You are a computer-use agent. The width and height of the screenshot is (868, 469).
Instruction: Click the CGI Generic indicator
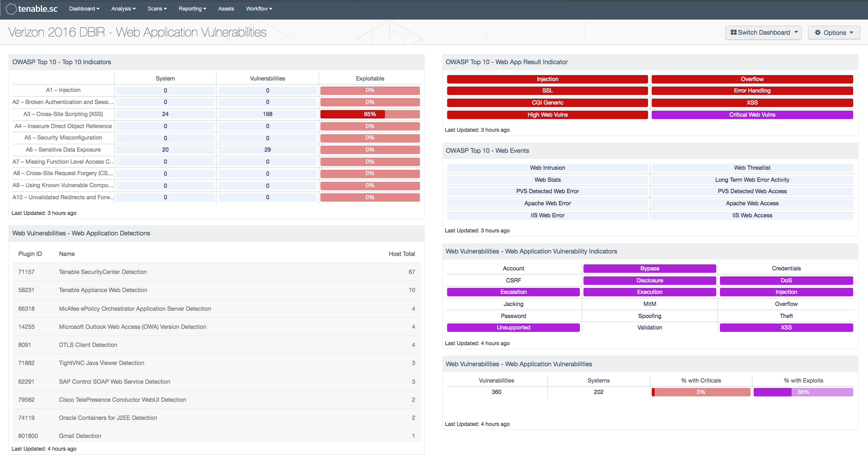click(547, 103)
